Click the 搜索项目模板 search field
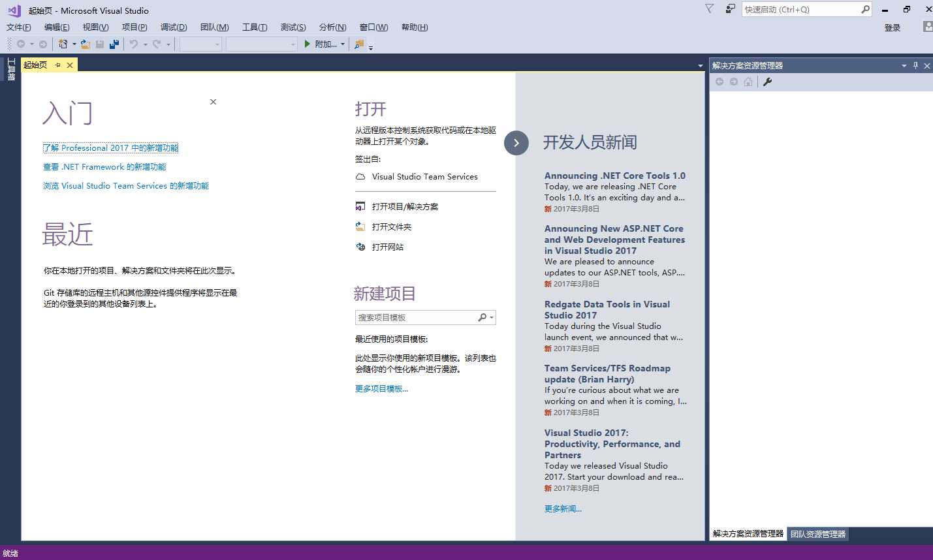The height and width of the screenshot is (560, 933). (x=425, y=317)
